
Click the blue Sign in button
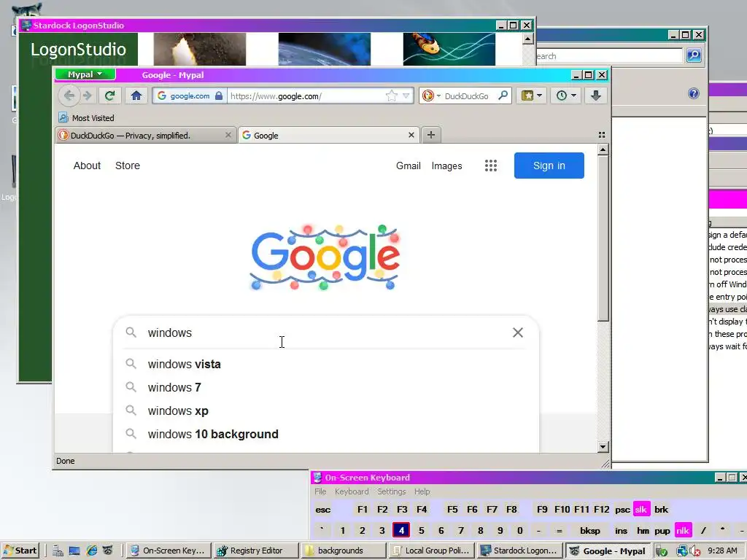click(549, 166)
